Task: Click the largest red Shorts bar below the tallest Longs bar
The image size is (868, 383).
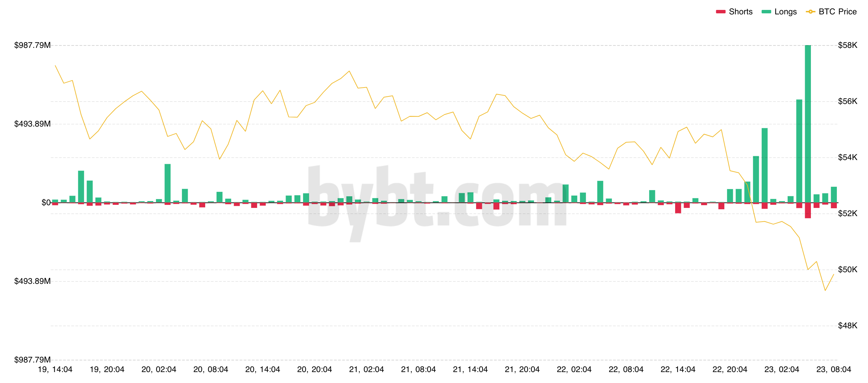Action: pos(808,210)
